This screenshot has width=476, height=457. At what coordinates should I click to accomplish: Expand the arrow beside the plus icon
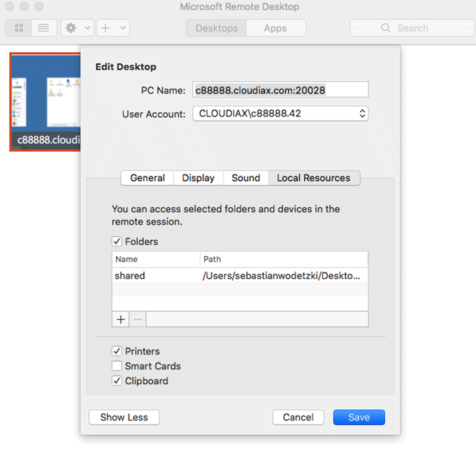(x=123, y=28)
